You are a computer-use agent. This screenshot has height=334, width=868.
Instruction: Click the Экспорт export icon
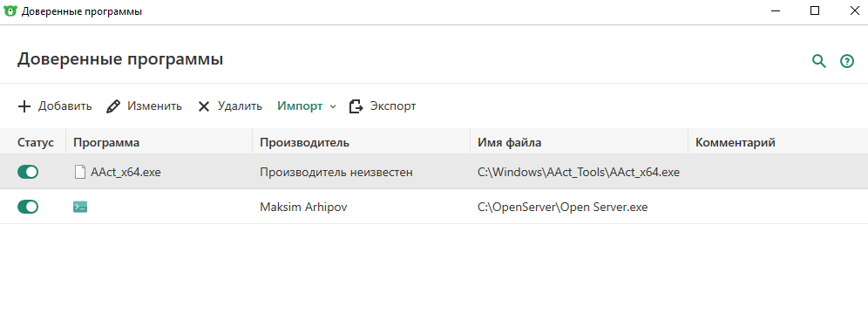(x=356, y=106)
